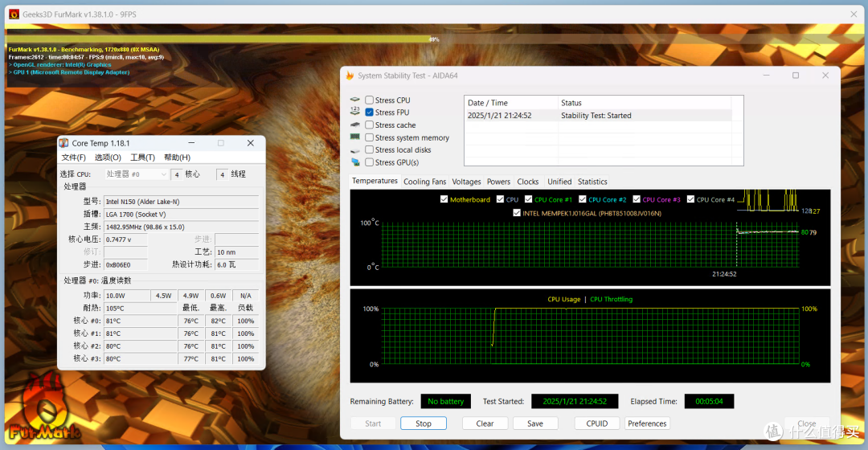Select the Stability Test: Started log row

click(x=600, y=116)
